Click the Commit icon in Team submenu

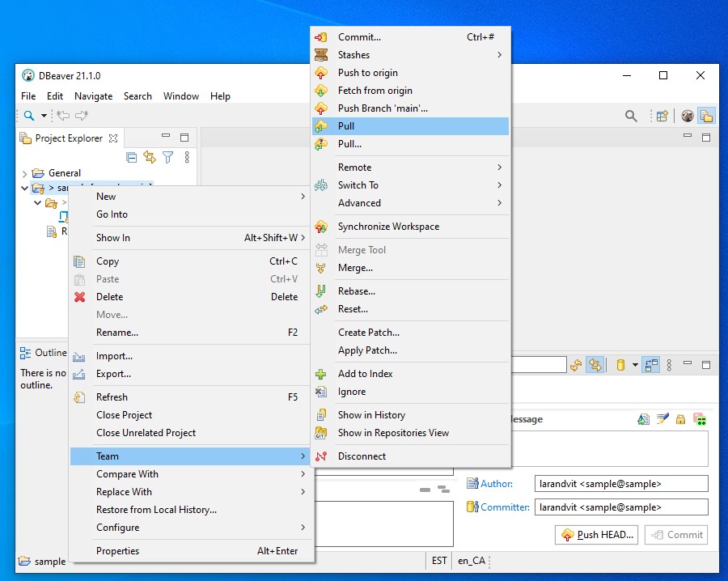click(321, 37)
